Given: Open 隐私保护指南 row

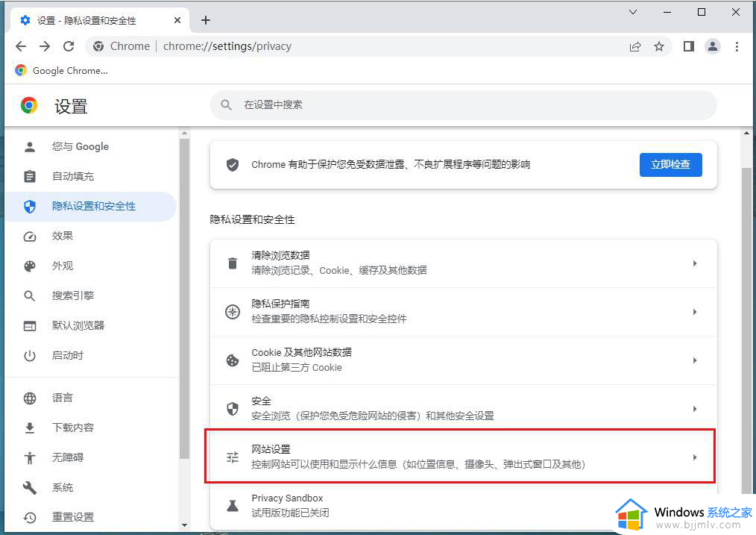Looking at the screenshot, I should click(x=463, y=312).
